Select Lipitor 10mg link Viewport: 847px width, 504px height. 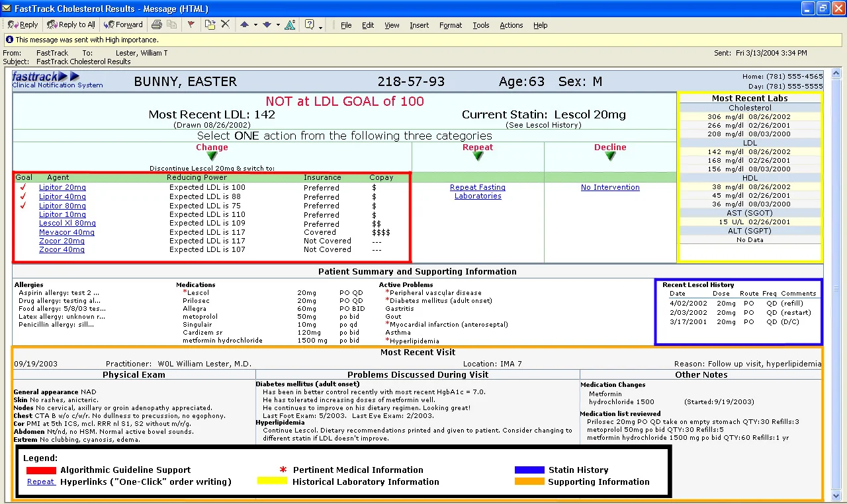(x=62, y=215)
